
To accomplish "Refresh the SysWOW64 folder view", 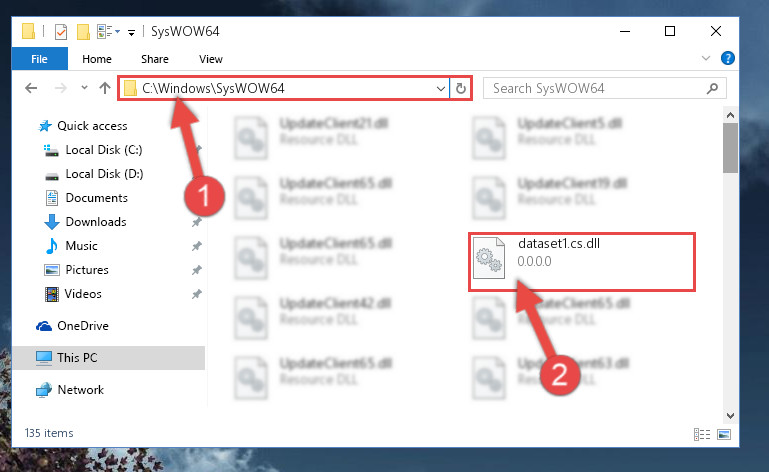I will point(461,89).
